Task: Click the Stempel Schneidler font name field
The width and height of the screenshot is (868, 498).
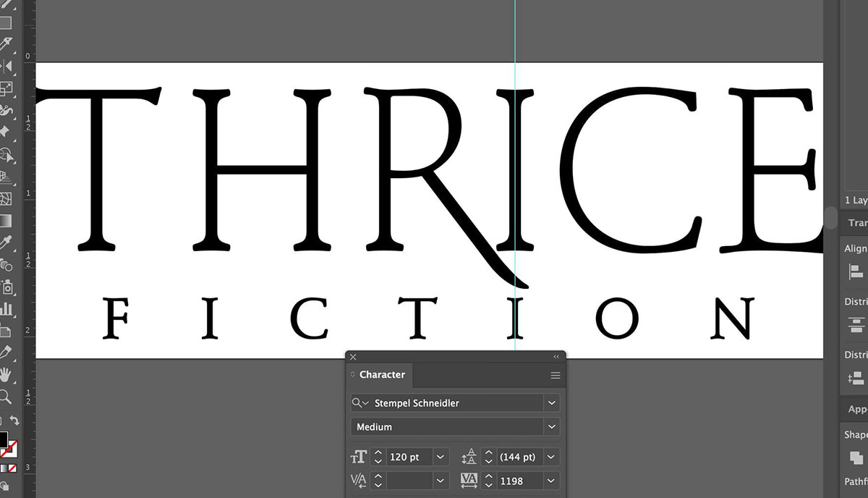Action: click(x=457, y=403)
